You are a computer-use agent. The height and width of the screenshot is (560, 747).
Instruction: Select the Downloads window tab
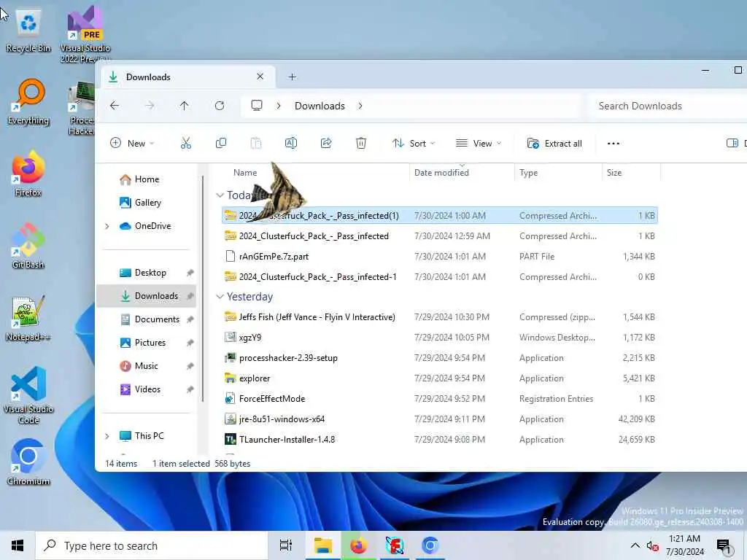(186, 77)
